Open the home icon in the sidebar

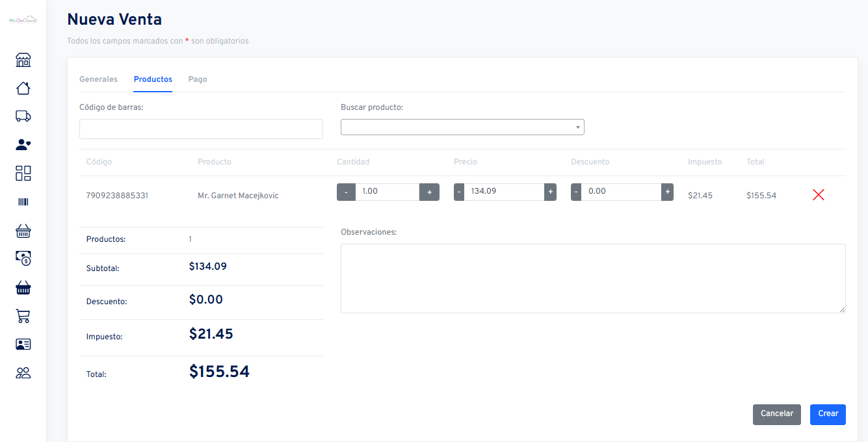click(23, 88)
